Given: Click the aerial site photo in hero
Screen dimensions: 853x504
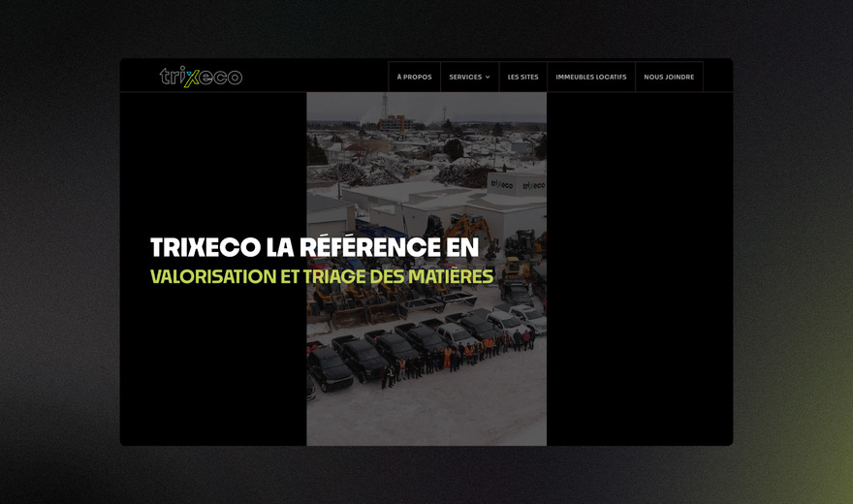Looking at the screenshot, I should click(x=426, y=268).
